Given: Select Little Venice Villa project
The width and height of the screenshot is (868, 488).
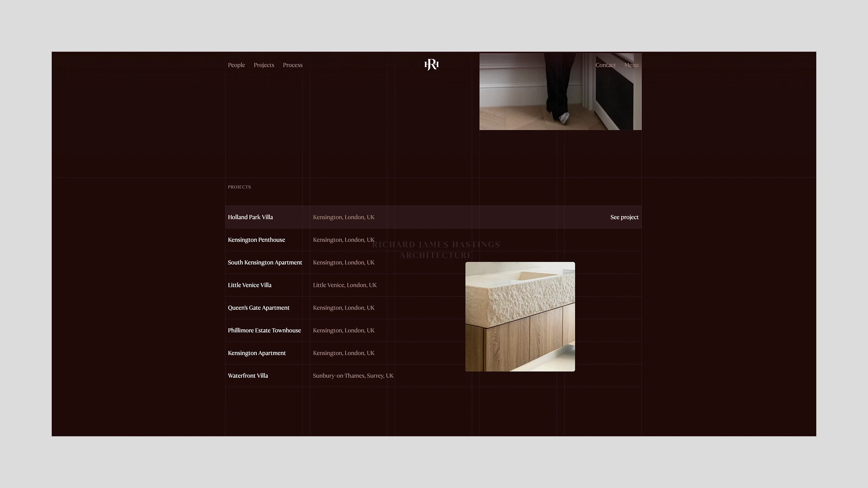Looking at the screenshot, I should (x=250, y=285).
